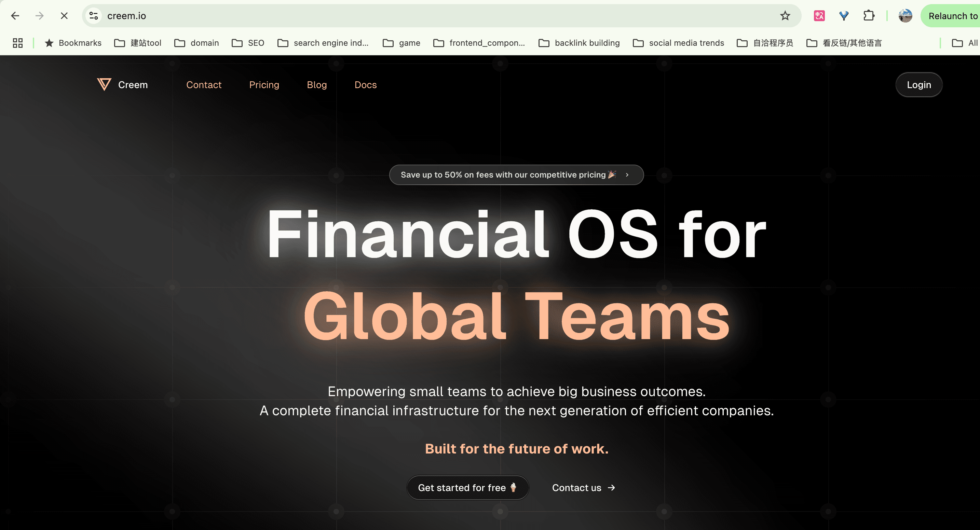Click the Built for the future of work. text
This screenshot has width=980, height=530.
click(x=517, y=449)
